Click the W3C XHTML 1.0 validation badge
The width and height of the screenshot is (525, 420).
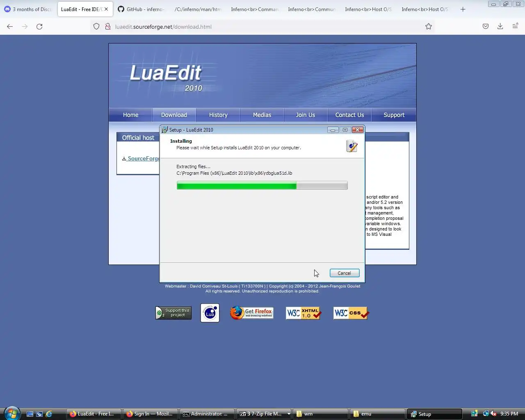coord(304,313)
